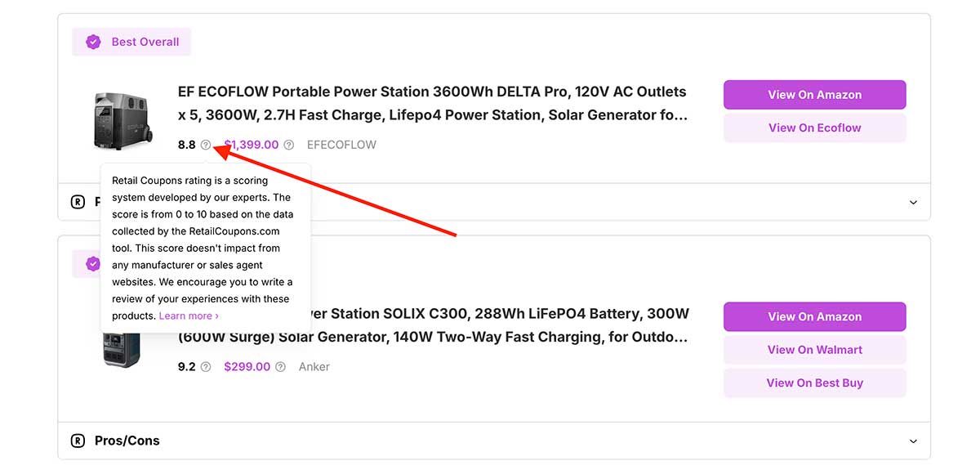Open View On Amazon for EcoFlow DELTA Pro
980x470 pixels.
point(814,95)
